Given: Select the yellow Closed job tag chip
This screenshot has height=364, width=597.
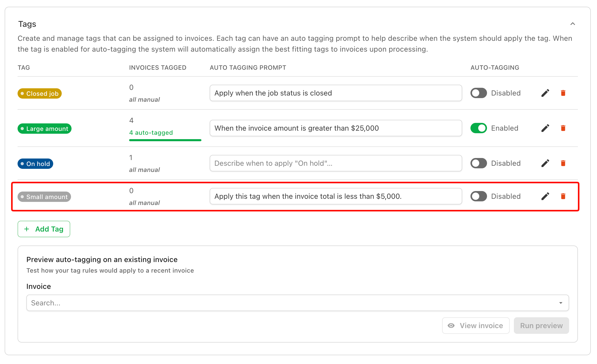Looking at the screenshot, I should [40, 93].
